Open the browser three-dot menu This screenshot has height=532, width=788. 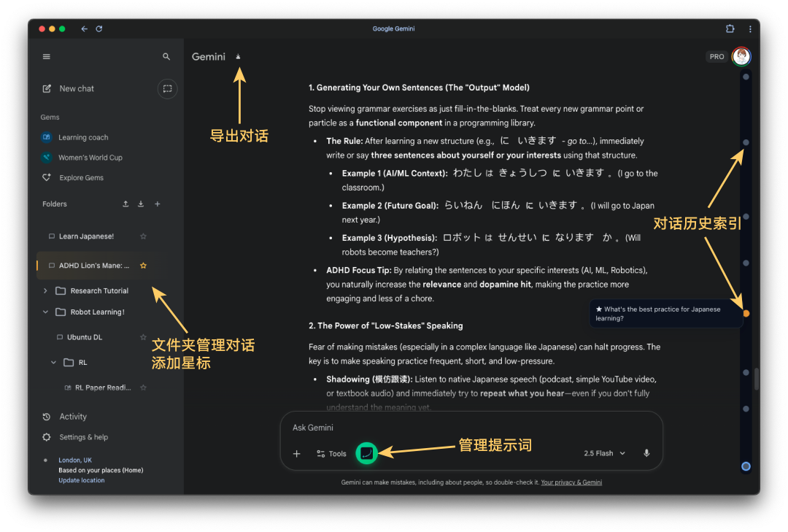(x=750, y=28)
